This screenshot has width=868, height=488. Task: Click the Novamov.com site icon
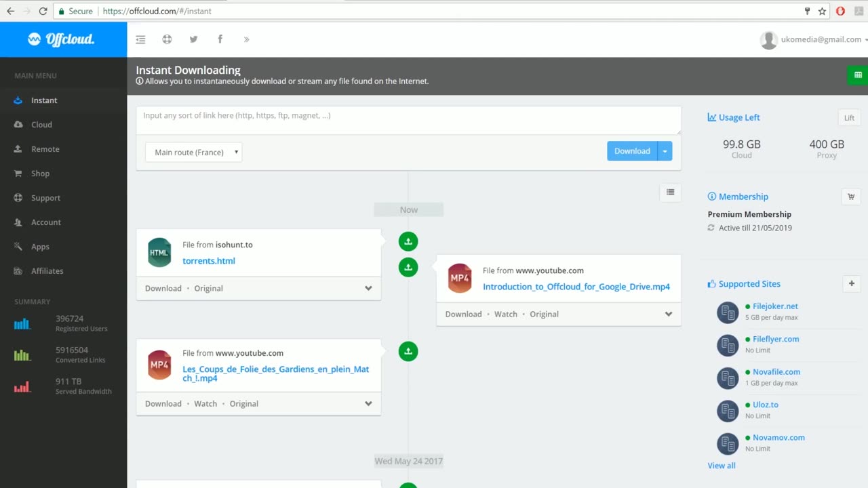tap(728, 443)
